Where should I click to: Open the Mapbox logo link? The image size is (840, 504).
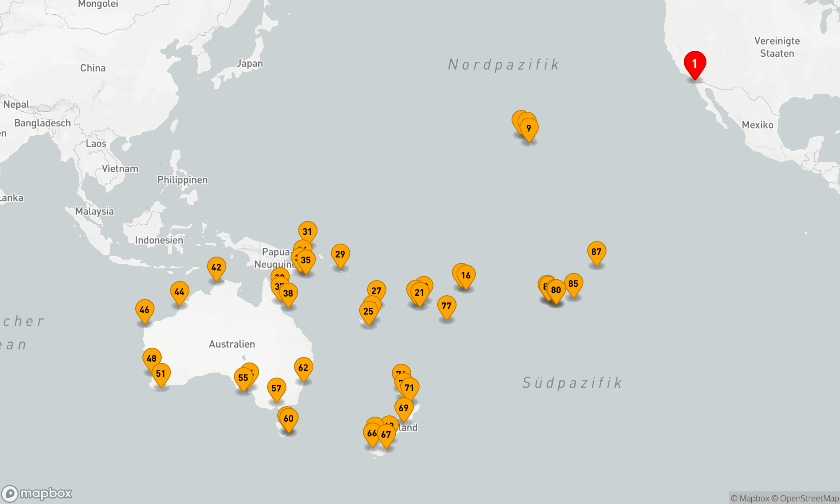pyautogui.click(x=37, y=493)
